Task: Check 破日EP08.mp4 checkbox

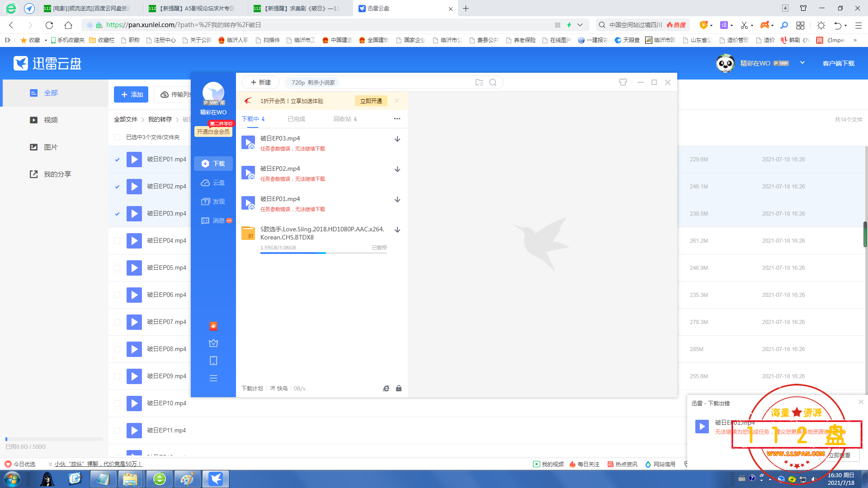Action: [x=117, y=349]
